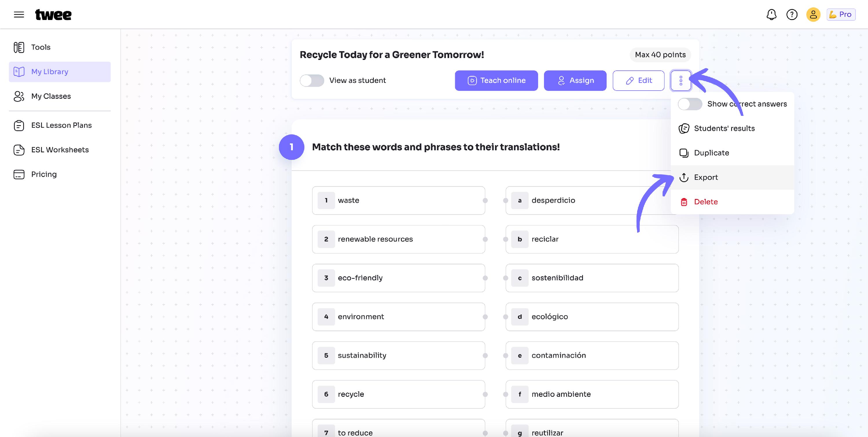
Task: Choose Export from the menu
Action: [732, 177]
